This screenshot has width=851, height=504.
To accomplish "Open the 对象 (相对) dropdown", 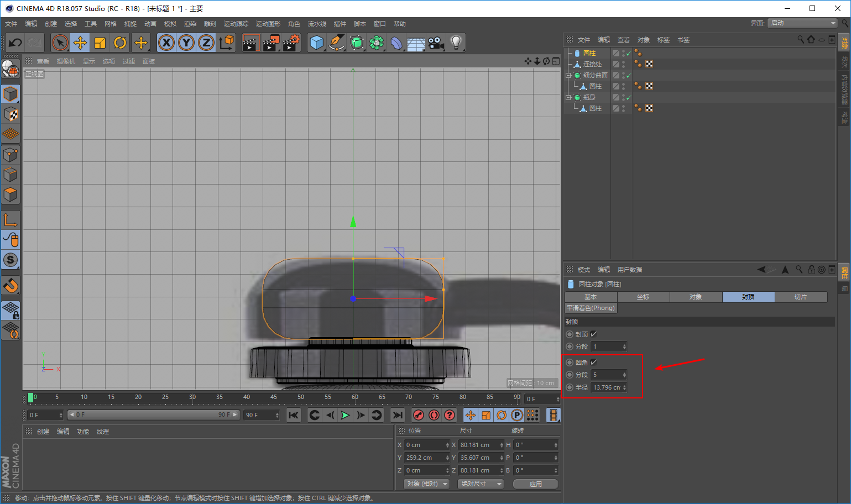I will tap(427, 484).
